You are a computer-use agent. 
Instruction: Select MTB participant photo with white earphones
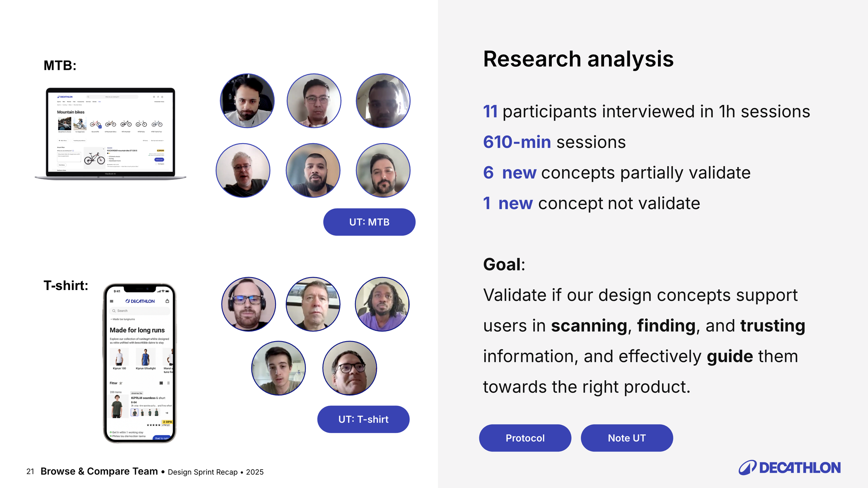tap(247, 101)
